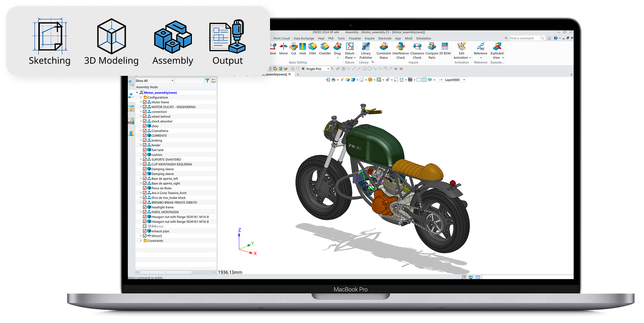Image resolution: width=644 pixels, height=323 pixels.
Task: Click the Hole tool in ribbon
Action: [x=303, y=47]
